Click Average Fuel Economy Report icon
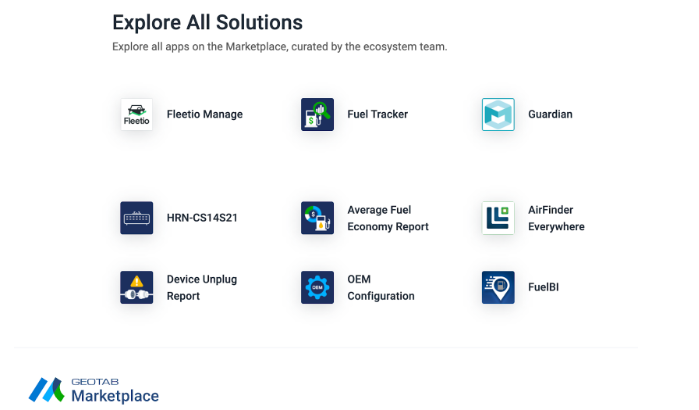This screenshot has width=699, height=410. 317,218
